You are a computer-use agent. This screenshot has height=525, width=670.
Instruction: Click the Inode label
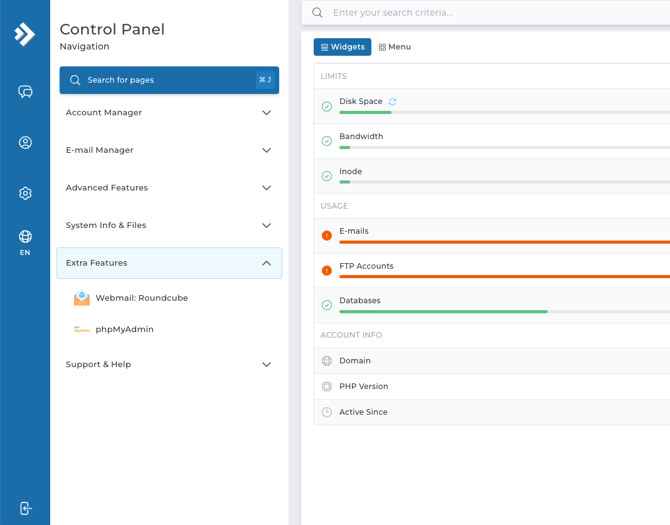pyautogui.click(x=350, y=171)
